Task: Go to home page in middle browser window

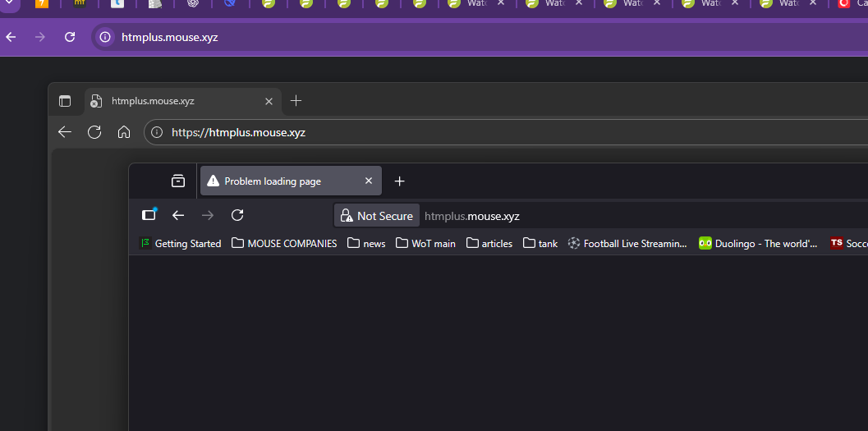Action: [124, 132]
